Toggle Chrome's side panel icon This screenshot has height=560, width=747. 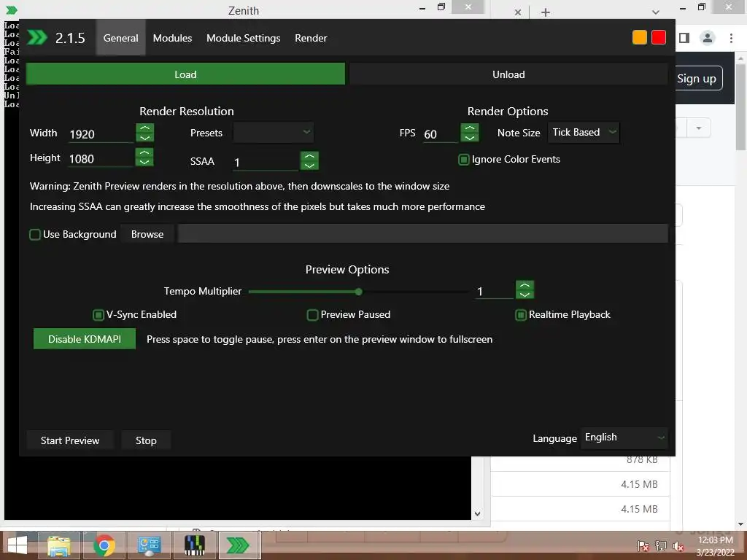684,38
